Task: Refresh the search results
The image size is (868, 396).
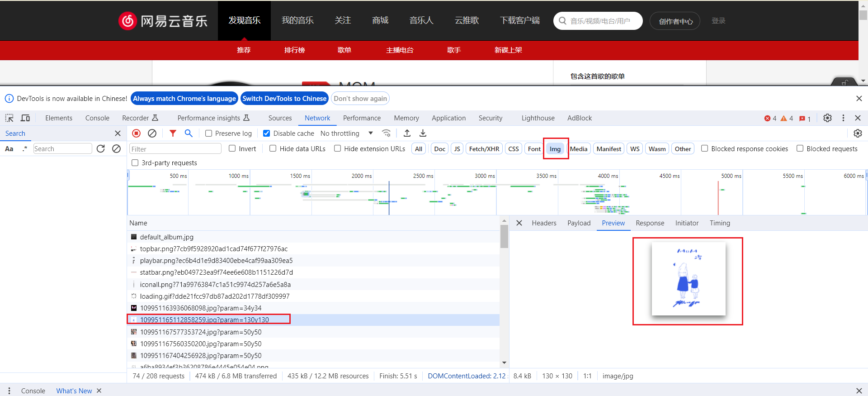Action: point(101,149)
